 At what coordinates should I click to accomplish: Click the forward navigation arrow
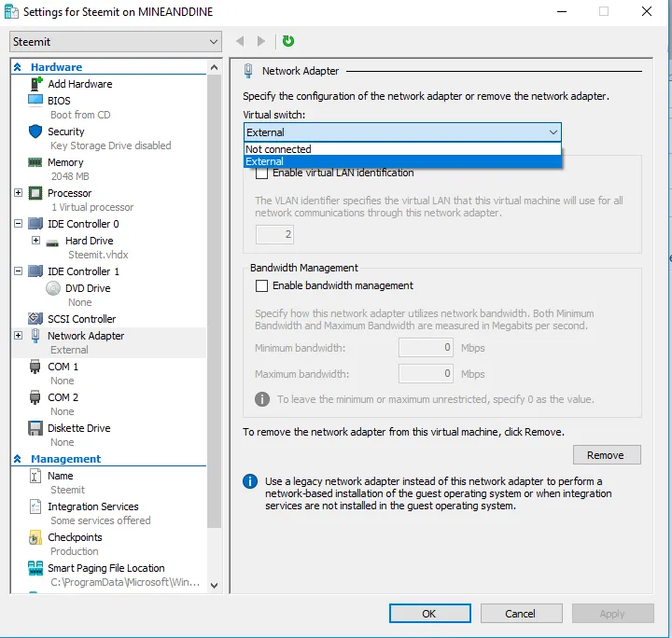tap(261, 41)
